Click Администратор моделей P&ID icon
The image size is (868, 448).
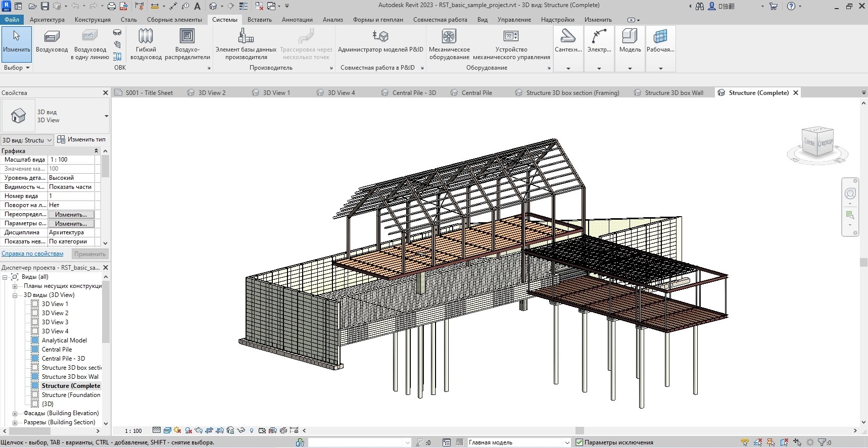click(380, 36)
